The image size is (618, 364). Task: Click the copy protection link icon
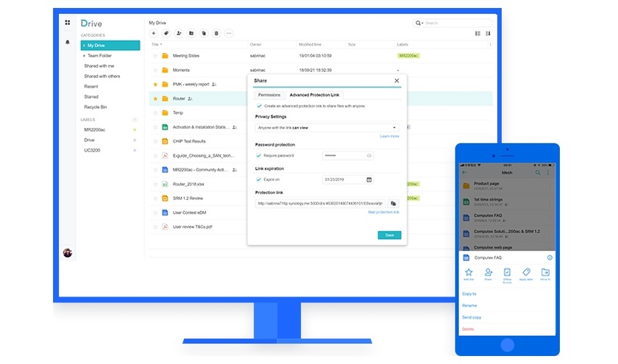point(393,203)
